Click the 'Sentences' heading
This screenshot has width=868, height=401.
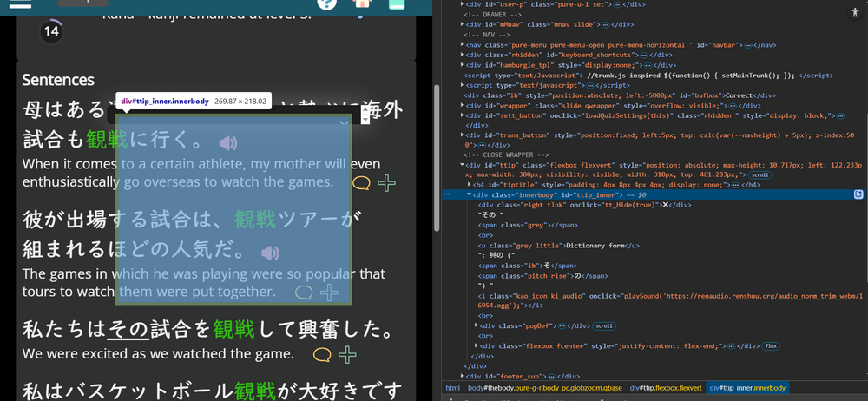(58, 80)
